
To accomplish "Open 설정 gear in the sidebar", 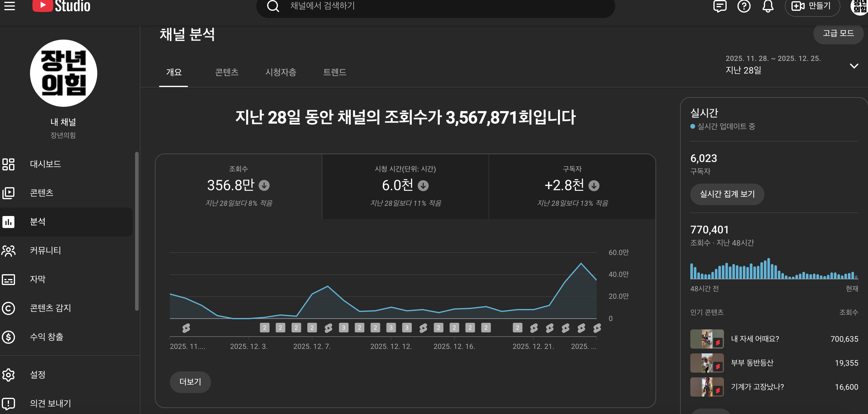I will pyautogui.click(x=38, y=375).
